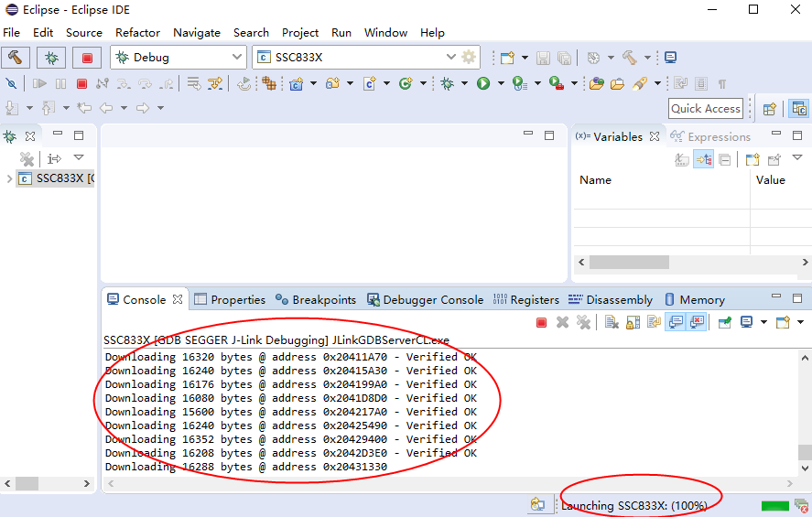
Task: Click the Step Over icon
Action: pos(145,83)
